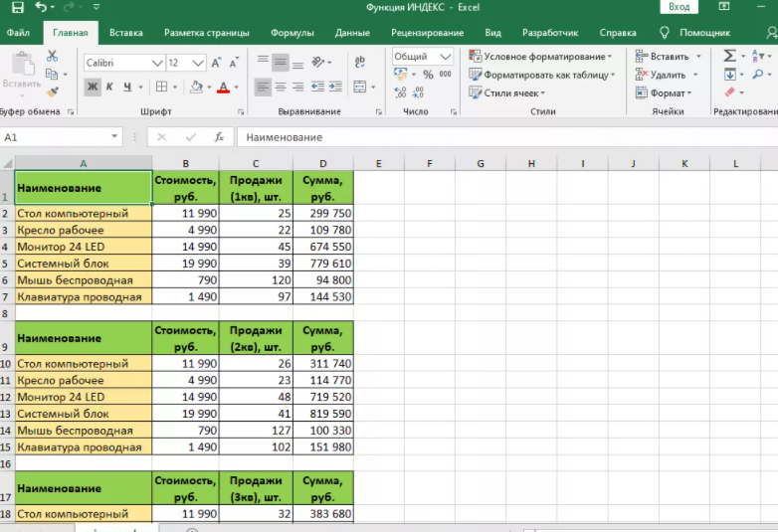Open the Справка tab
Screen dimensions: 778x532
tap(618, 33)
